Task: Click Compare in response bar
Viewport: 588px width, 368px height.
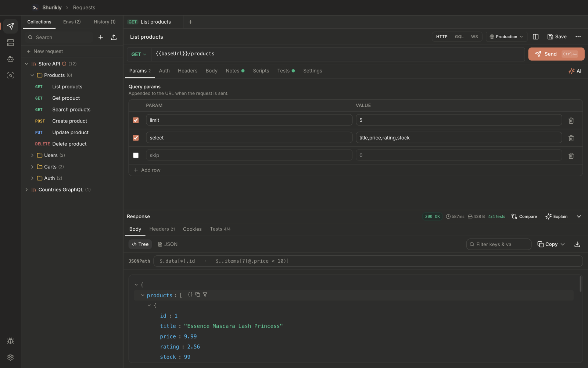Action: (524, 216)
